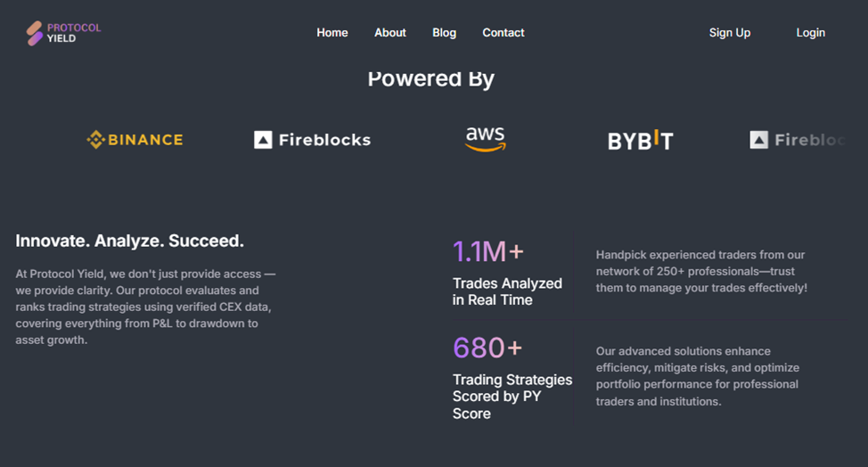Image resolution: width=868 pixels, height=467 pixels.
Task: Click Trading Strategies Scored by PY Score
Action: [x=512, y=397]
